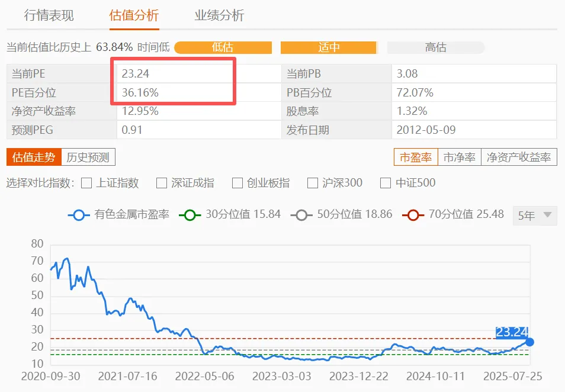
Task: Click the orange 低估 valuation bar
Action: click(223, 47)
